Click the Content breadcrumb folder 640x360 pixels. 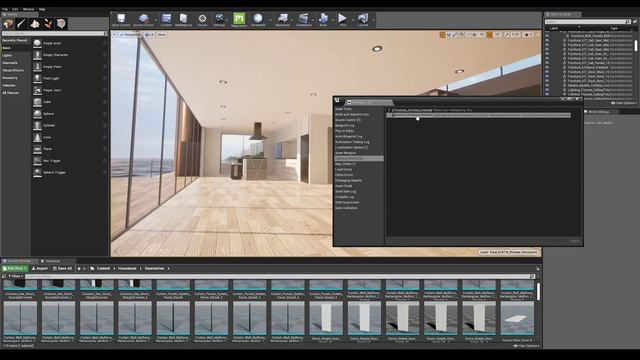click(103, 268)
